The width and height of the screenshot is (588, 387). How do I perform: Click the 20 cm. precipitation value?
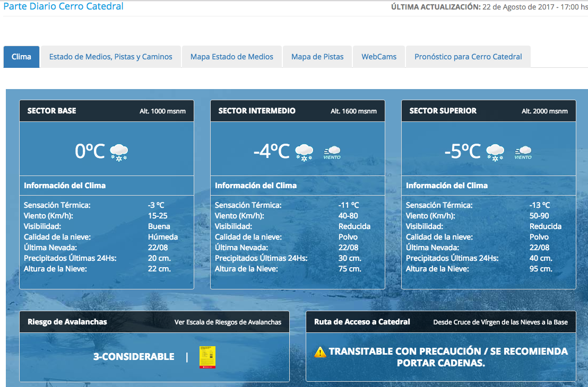tap(159, 258)
